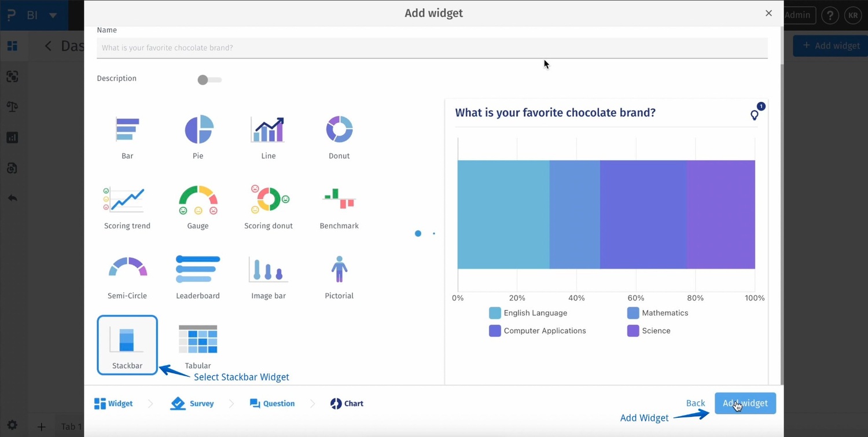Choose the Pie chart widget
This screenshot has width=868, height=437.
(198, 128)
